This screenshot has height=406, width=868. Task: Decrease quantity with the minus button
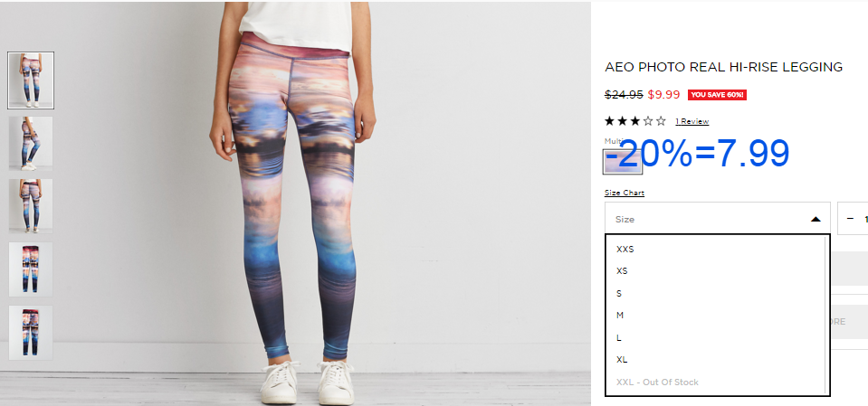[x=850, y=219]
